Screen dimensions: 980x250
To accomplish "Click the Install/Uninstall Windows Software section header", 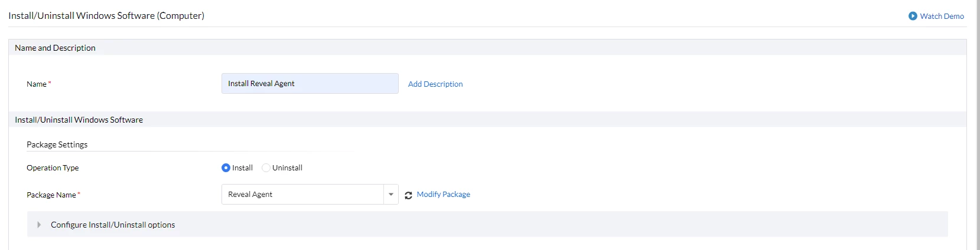I will [x=487, y=120].
